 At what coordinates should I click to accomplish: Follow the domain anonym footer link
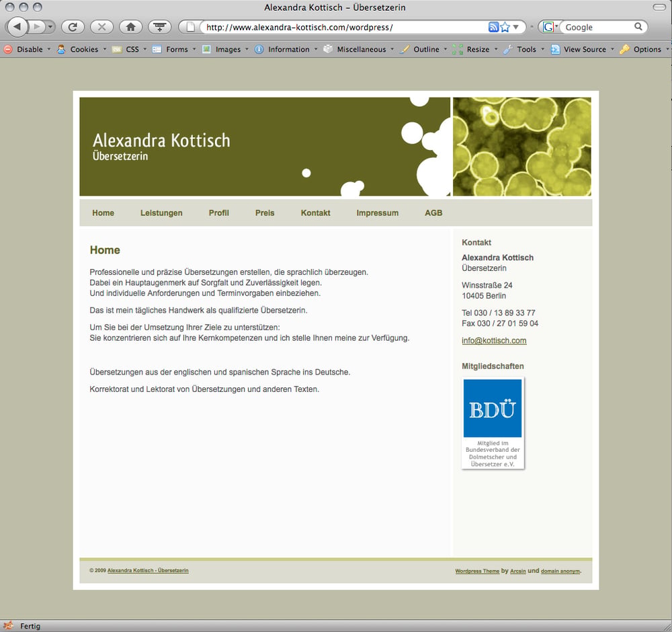560,571
